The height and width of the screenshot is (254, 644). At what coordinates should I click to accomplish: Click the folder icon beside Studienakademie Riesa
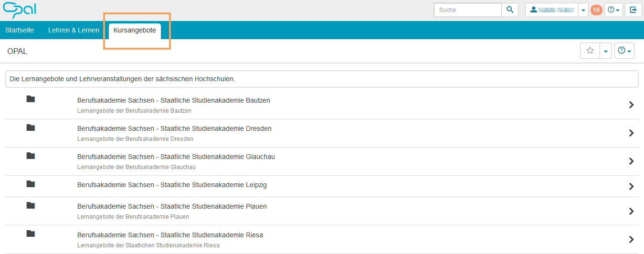pyautogui.click(x=31, y=234)
